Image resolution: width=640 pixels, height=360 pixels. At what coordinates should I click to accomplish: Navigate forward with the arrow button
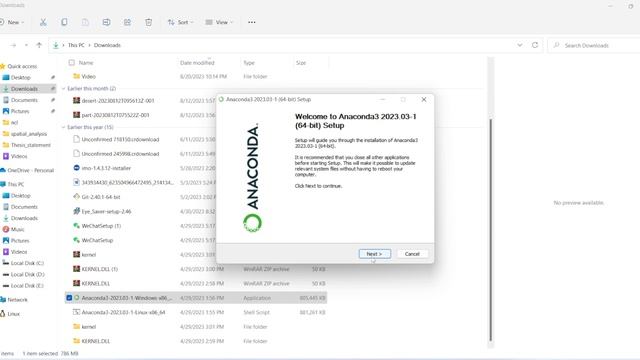tap(13, 45)
